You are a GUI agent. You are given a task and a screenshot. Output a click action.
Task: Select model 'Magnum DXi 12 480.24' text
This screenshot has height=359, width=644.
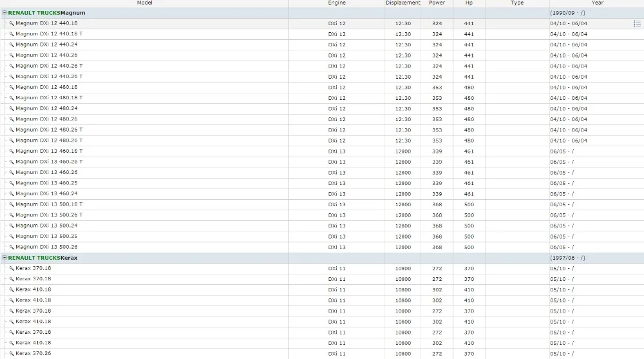click(x=46, y=108)
